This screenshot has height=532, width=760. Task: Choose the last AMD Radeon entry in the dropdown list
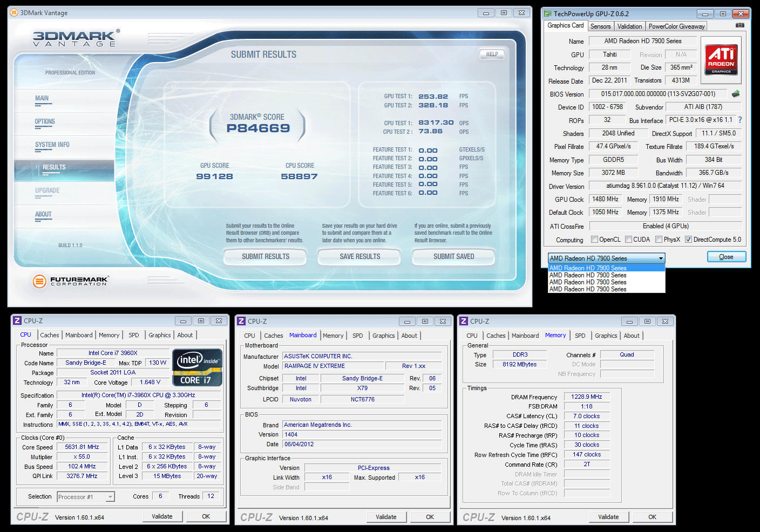point(607,289)
